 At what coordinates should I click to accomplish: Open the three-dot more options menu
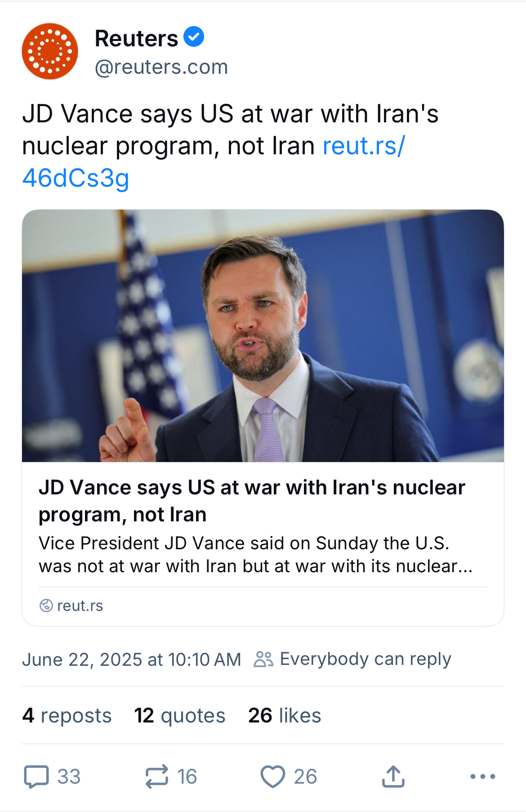(482, 776)
